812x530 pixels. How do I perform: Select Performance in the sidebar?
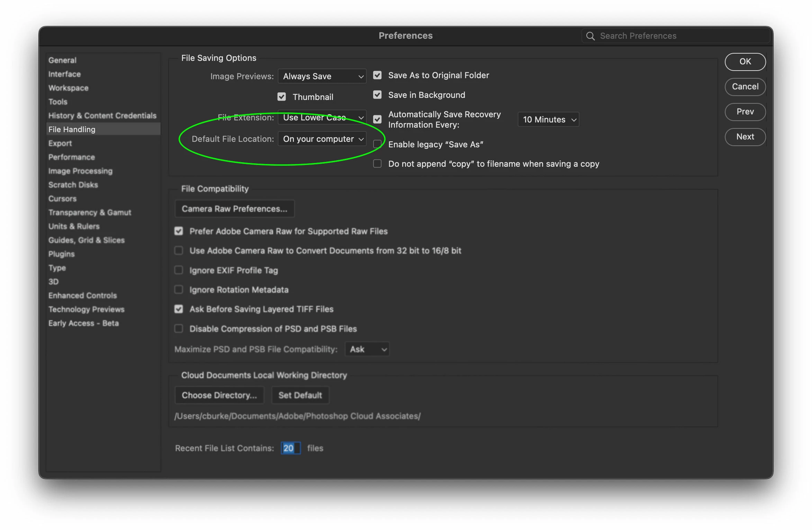(x=71, y=157)
